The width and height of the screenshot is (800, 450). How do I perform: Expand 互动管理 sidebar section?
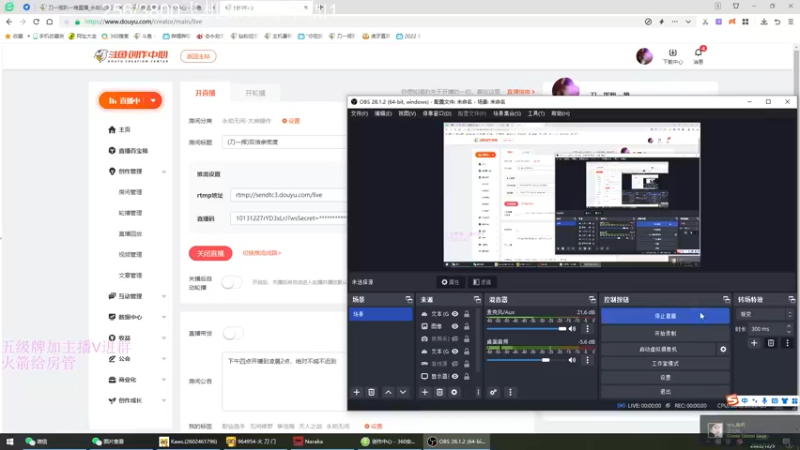164,296
